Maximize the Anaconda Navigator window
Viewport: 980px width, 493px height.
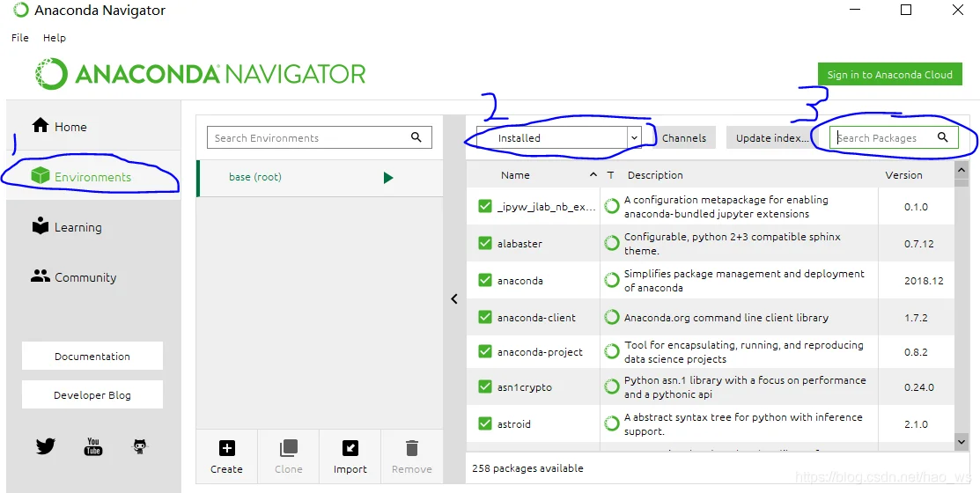pyautogui.click(x=906, y=10)
